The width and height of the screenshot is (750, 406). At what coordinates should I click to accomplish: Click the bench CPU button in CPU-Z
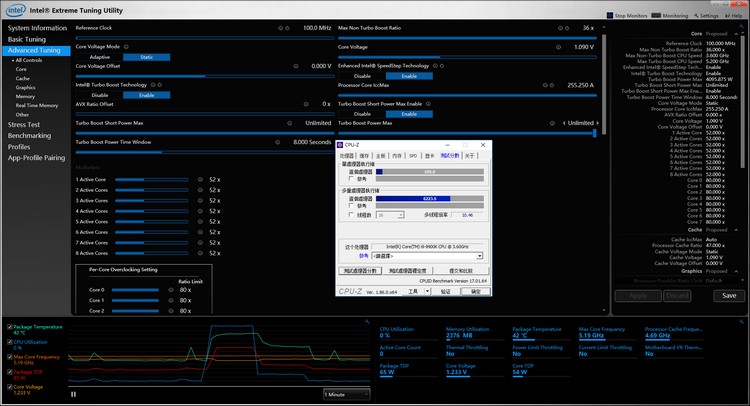pos(360,271)
